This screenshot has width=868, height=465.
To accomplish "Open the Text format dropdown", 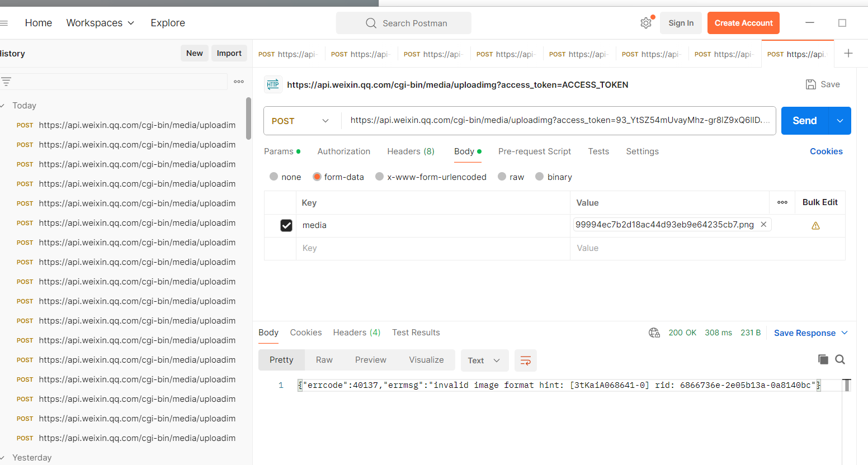I will click(484, 360).
